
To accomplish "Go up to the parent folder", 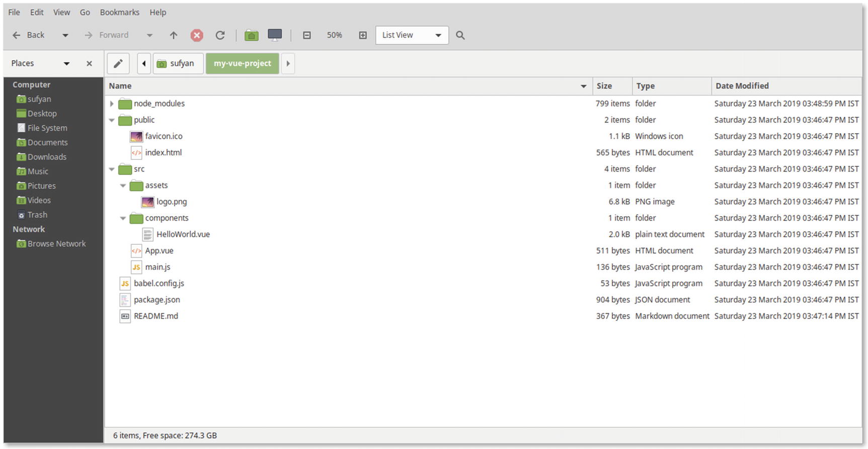I will coord(174,35).
